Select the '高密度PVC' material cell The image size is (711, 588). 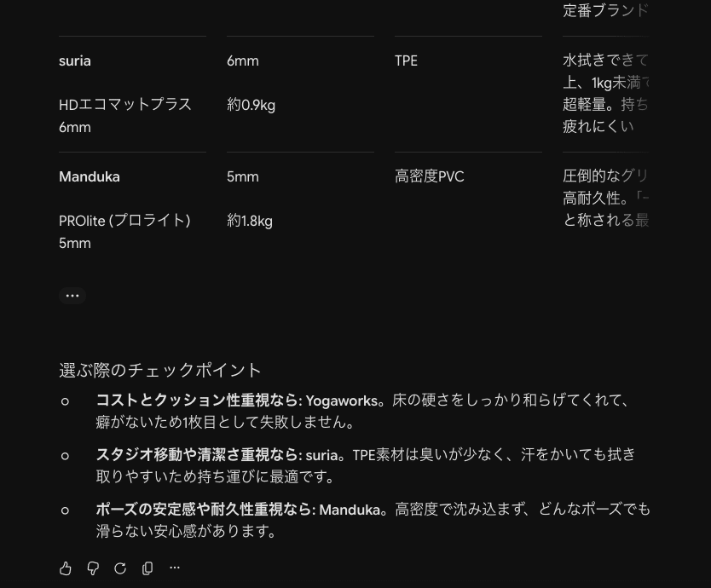tap(430, 176)
